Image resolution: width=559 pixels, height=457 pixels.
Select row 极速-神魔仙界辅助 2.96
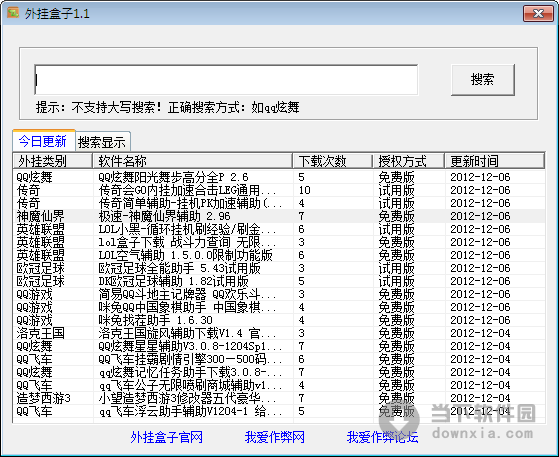point(280,216)
